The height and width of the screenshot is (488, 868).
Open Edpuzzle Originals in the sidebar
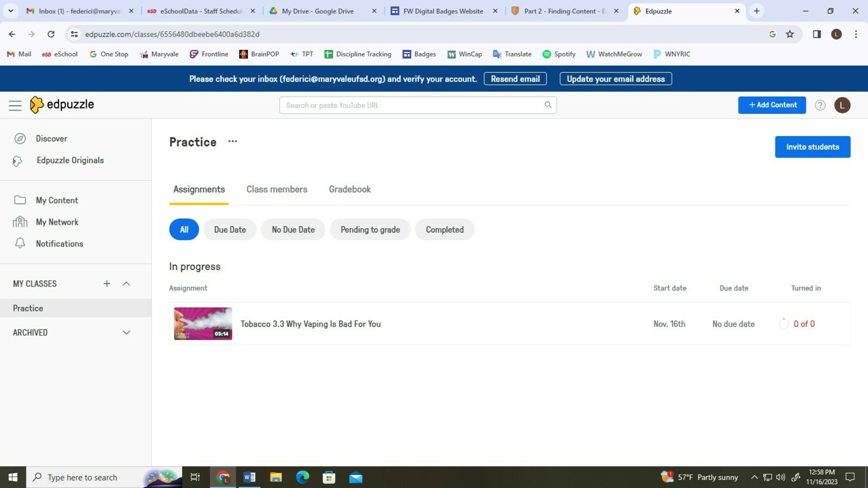70,161
